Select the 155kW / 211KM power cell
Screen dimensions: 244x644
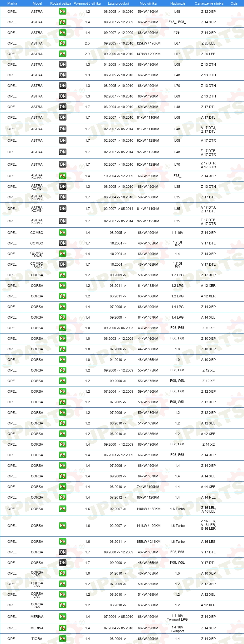coord(148,542)
